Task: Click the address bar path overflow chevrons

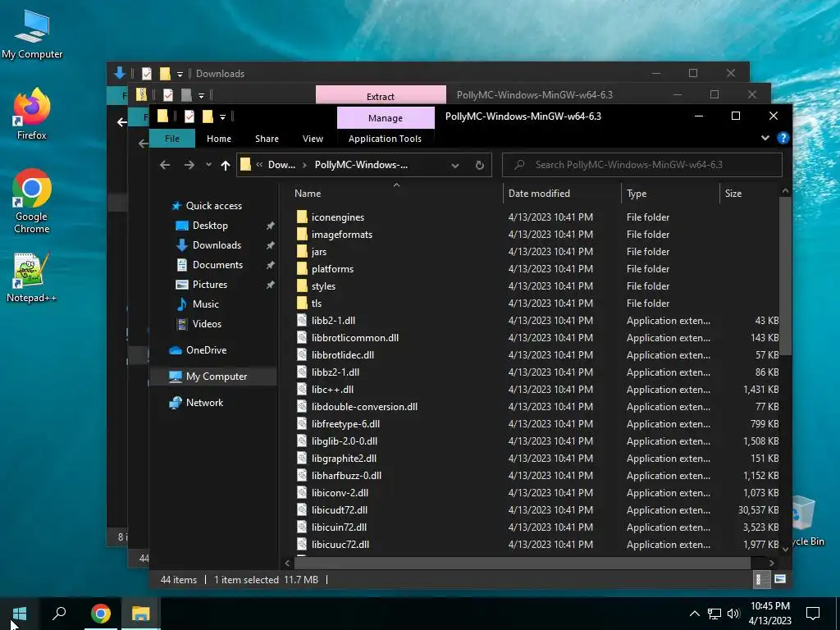Action: click(x=259, y=165)
